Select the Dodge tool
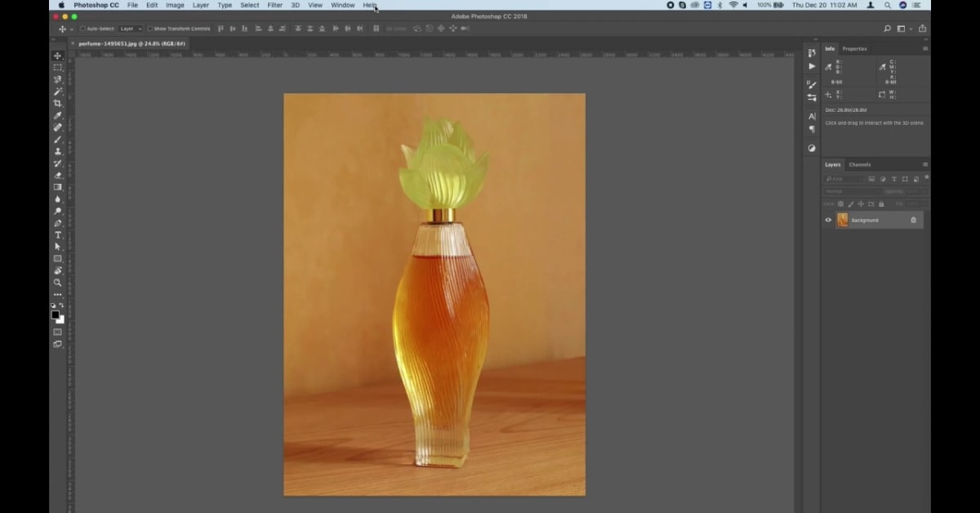The image size is (980, 513). pos(58,211)
